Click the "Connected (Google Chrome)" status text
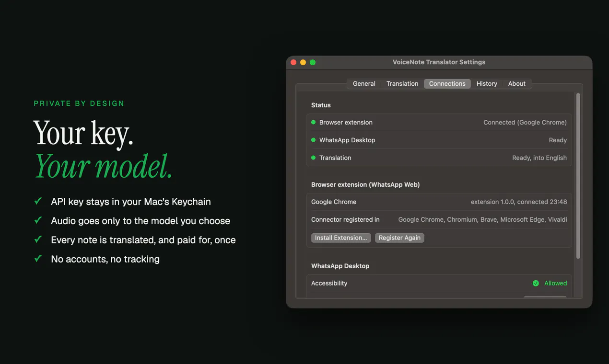Screen dimensions: 609x364 (x=525, y=122)
